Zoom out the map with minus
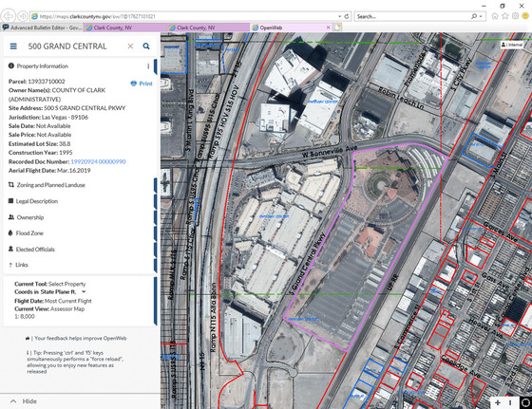Image resolution: width=532 pixels, height=409 pixels. point(510,403)
